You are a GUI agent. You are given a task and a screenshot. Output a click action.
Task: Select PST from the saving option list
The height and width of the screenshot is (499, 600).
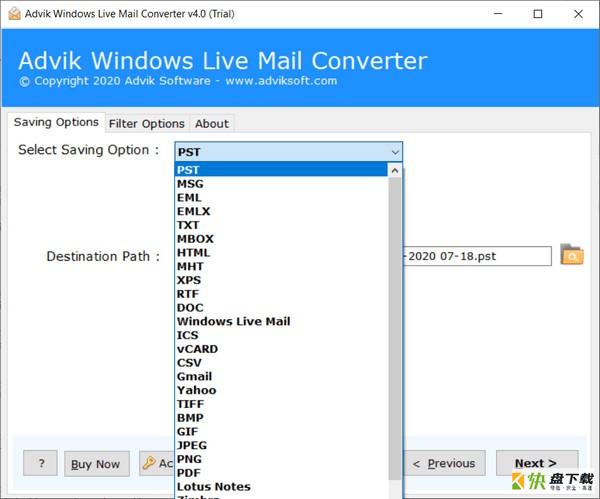point(281,170)
